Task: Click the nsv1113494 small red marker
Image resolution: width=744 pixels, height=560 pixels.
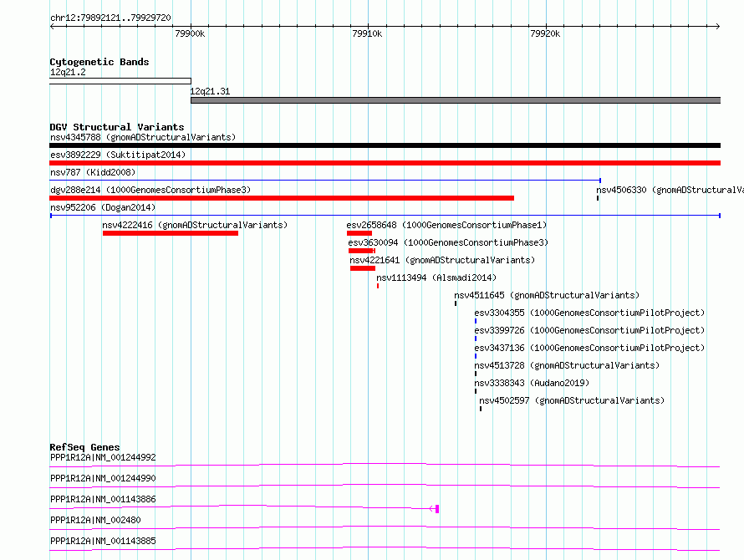Action: (378, 286)
